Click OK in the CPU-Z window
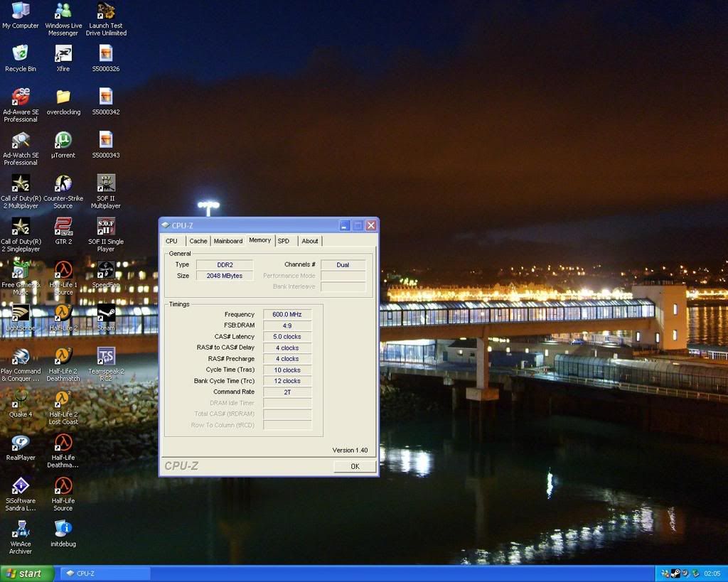The width and height of the screenshot is (728, 582). tap(355, 466)
